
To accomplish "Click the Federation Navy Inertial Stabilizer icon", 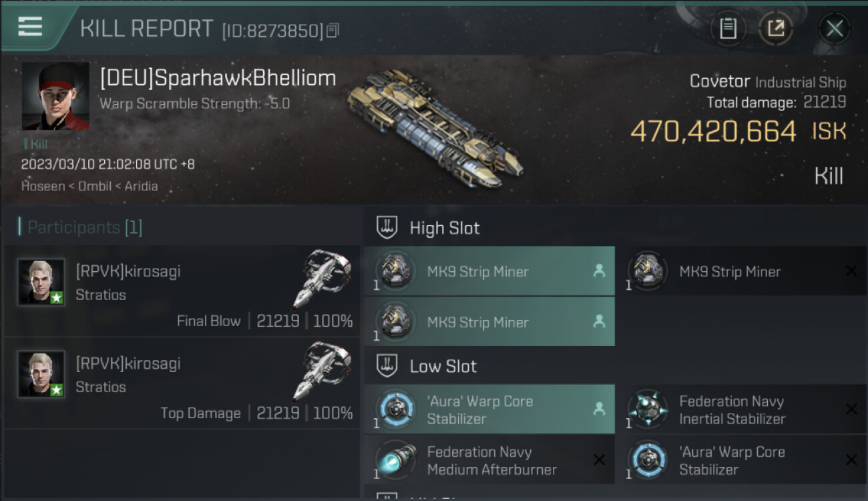I will pos(647,409).
